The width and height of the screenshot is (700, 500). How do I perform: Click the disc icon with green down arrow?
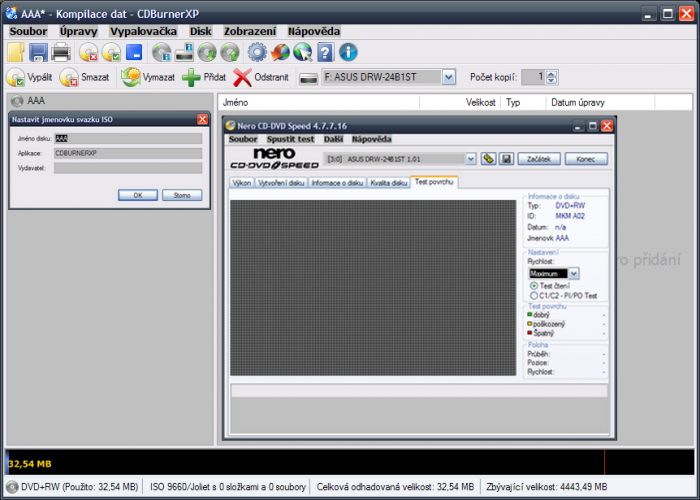[207, 52]
